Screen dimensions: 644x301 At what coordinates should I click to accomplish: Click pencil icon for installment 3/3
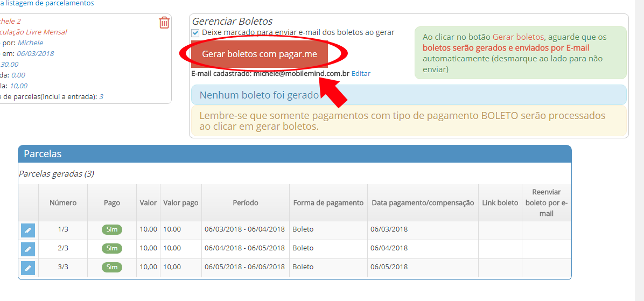(x=28, y=268)
